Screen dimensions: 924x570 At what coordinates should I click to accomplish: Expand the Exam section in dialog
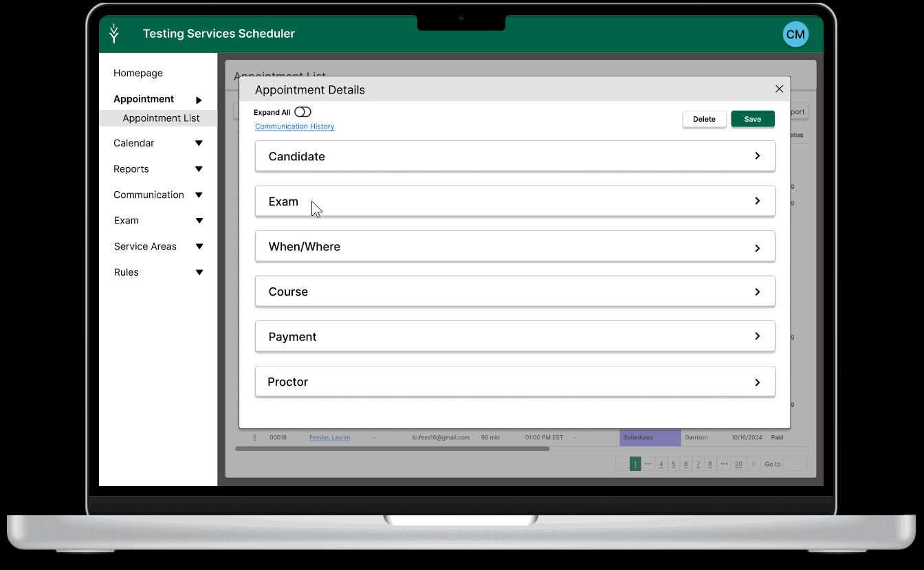[515, 201]
